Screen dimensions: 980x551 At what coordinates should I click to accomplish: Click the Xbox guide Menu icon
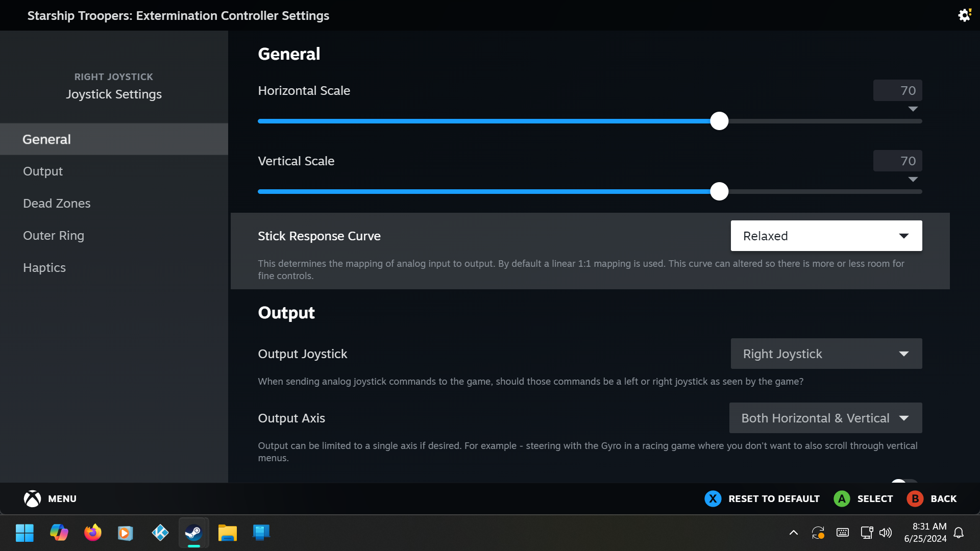pos(32,498)
